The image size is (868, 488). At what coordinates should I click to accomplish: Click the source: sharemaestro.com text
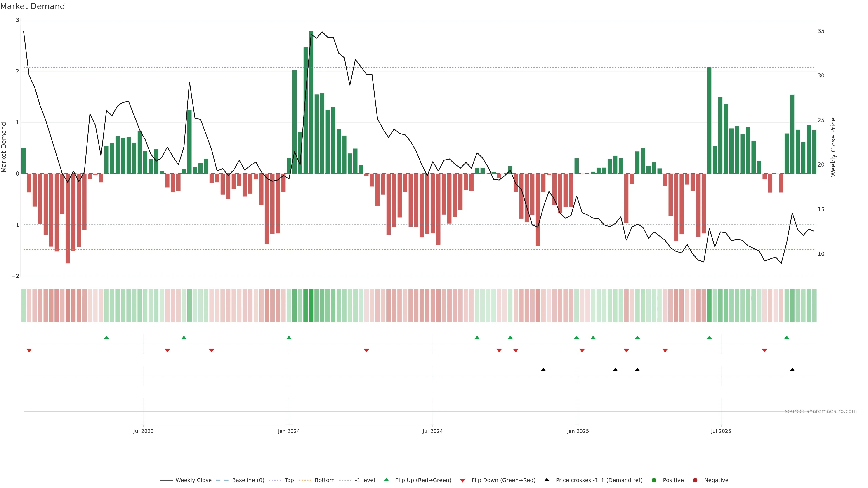(x=821, y=411)
